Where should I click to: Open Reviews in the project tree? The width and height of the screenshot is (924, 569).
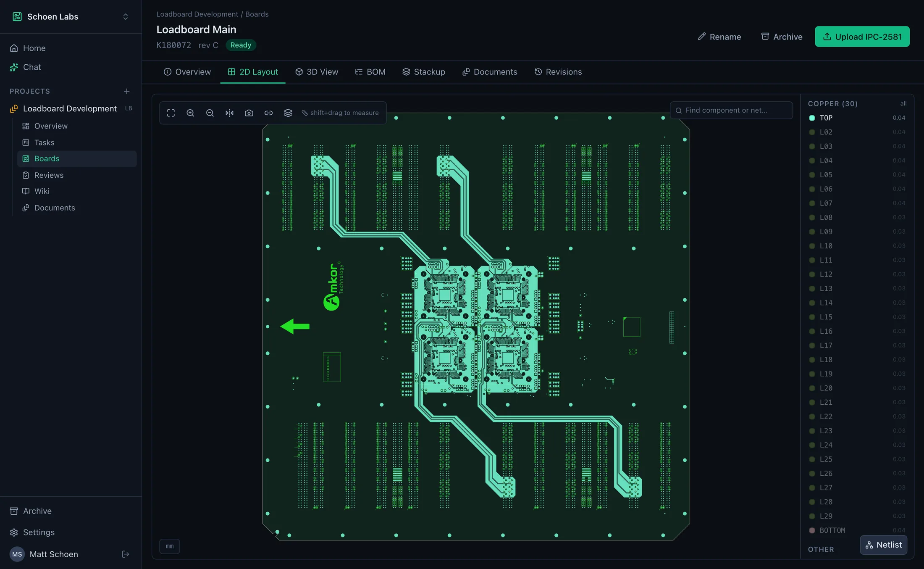click(77, 175)
